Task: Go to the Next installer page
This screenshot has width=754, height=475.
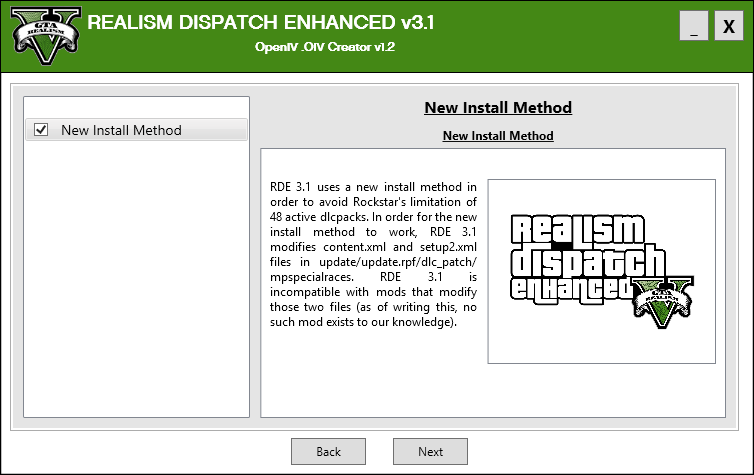Action: pyautogui.click(x=430, y=451)
